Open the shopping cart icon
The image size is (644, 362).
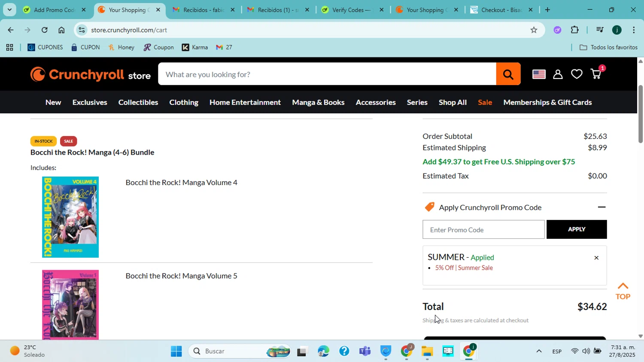pyautogui.click(x=597, y=73)
